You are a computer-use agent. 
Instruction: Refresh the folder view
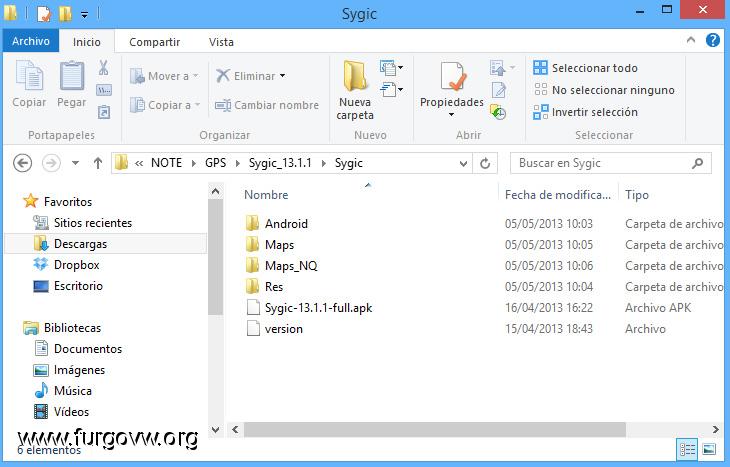pos(485,163)
